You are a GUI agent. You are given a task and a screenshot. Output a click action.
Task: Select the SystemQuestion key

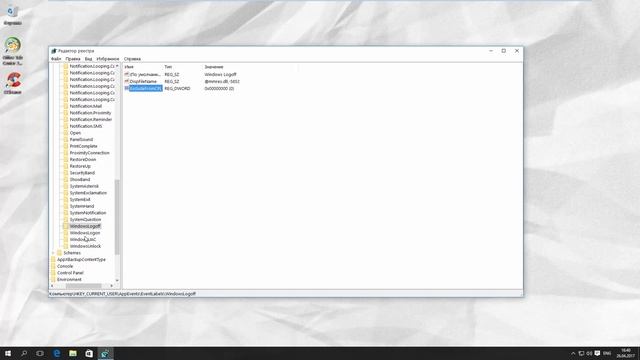[85, 220]
